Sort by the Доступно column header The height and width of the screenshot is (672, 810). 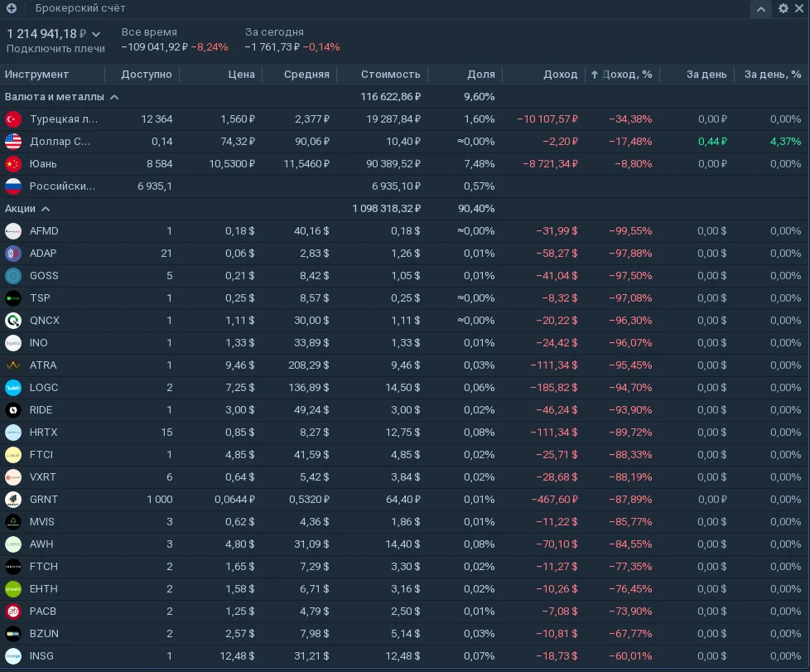coord(147,75)
